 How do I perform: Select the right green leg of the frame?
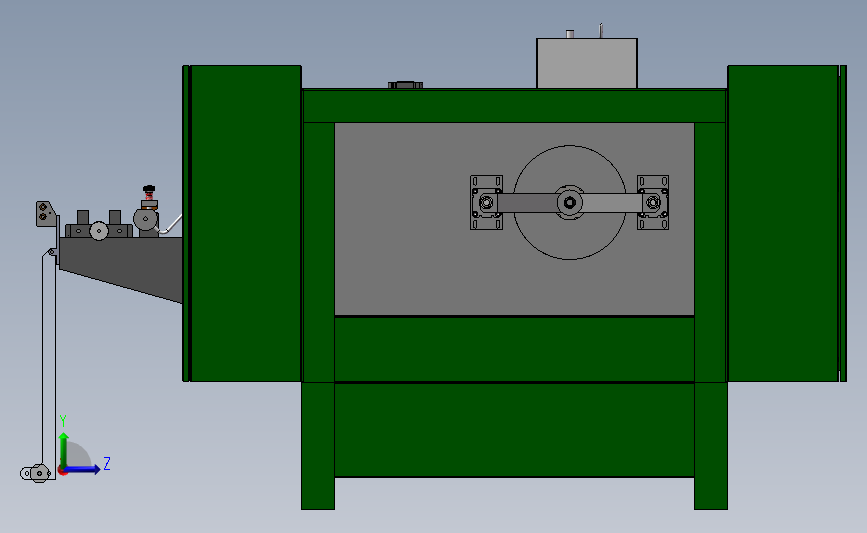click(711, 446)
